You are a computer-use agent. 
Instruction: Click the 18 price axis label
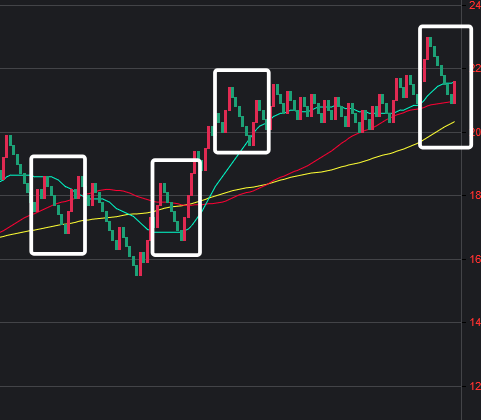475,195
